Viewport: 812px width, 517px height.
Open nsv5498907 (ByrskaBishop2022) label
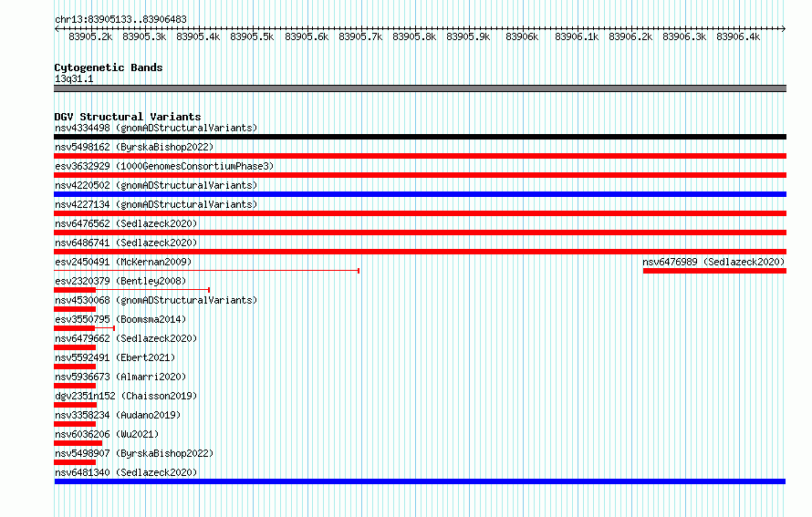(x=134, y=453)
